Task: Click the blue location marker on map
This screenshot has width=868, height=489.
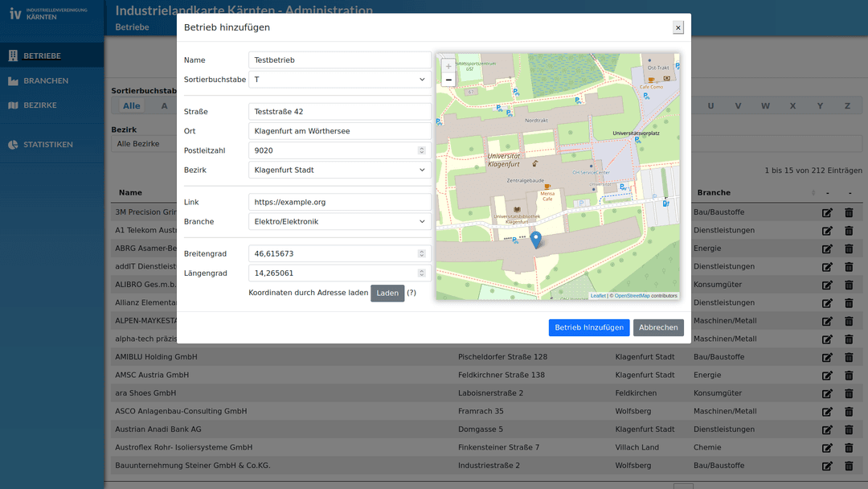Action: 535,239
